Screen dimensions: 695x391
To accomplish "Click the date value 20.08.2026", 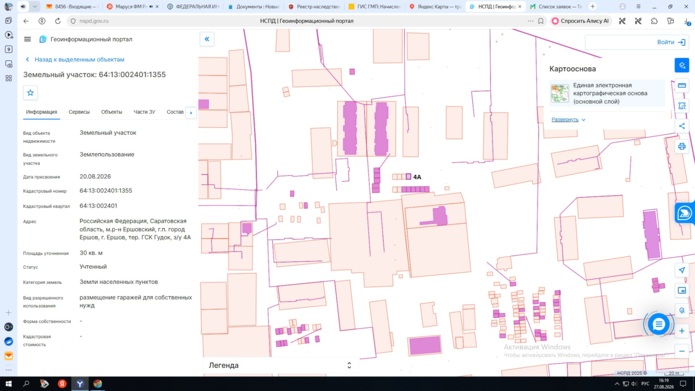I will pyautogui.click(x=95, y=176).
